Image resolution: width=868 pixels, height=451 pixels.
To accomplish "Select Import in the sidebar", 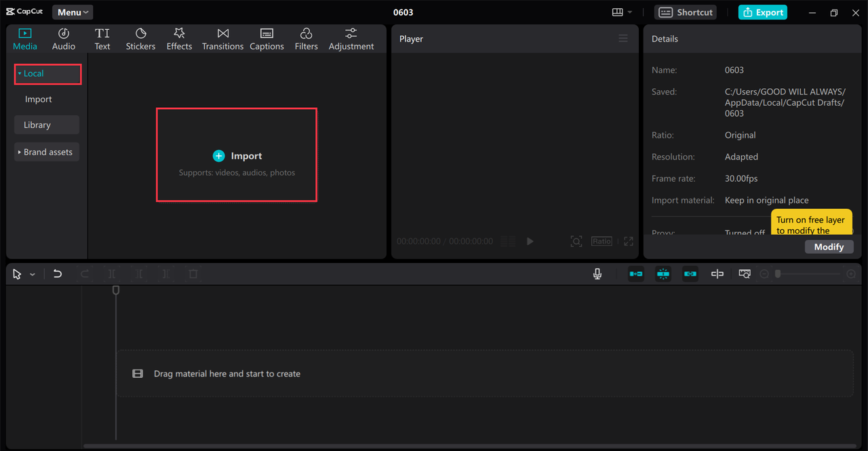I will [39, 99].
